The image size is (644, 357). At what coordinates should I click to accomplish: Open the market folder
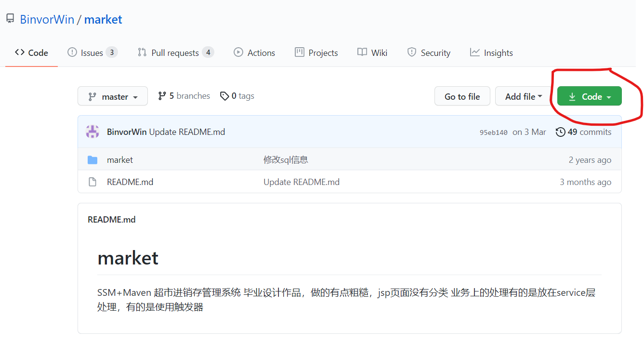[120, 160]
